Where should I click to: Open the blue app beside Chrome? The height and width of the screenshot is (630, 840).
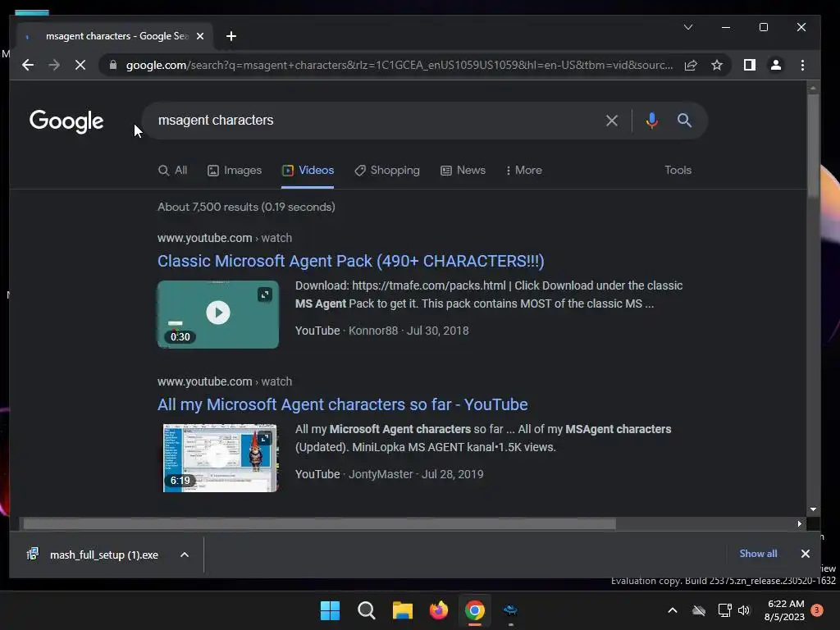pyautogui.click(x=510, y=610)
